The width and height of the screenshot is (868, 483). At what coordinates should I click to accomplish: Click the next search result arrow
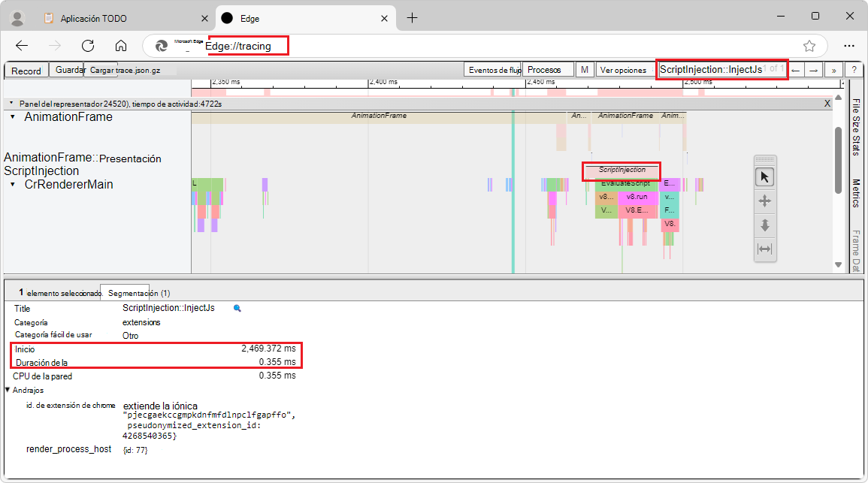(813, 69)
